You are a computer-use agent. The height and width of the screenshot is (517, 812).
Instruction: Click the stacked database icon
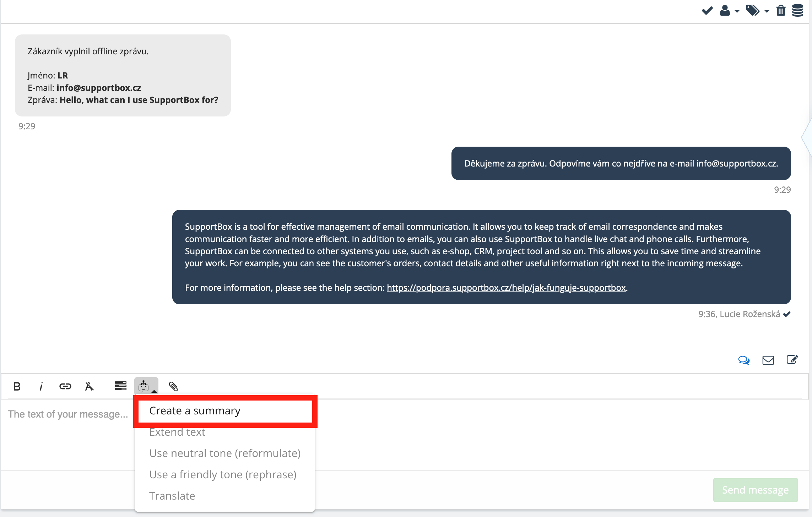click(797, 11)
